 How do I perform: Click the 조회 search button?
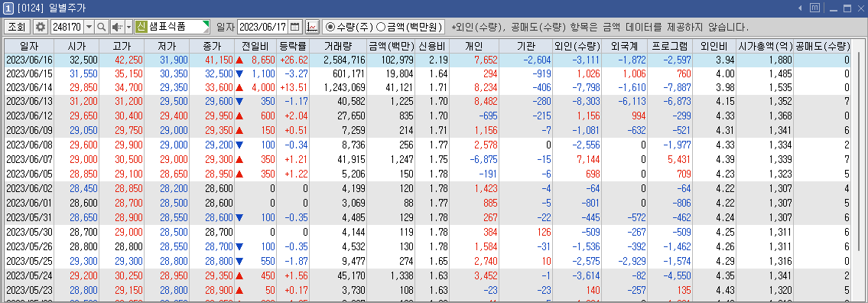click(17, 26)
